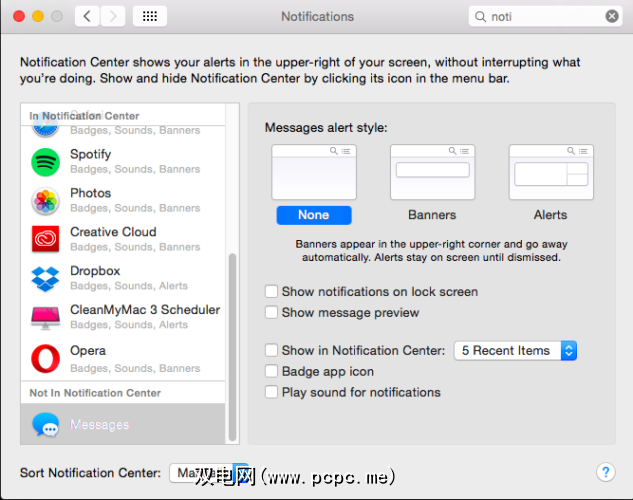
Task: Select Creative Cloud in the app list
Action: tap(123, 239)
